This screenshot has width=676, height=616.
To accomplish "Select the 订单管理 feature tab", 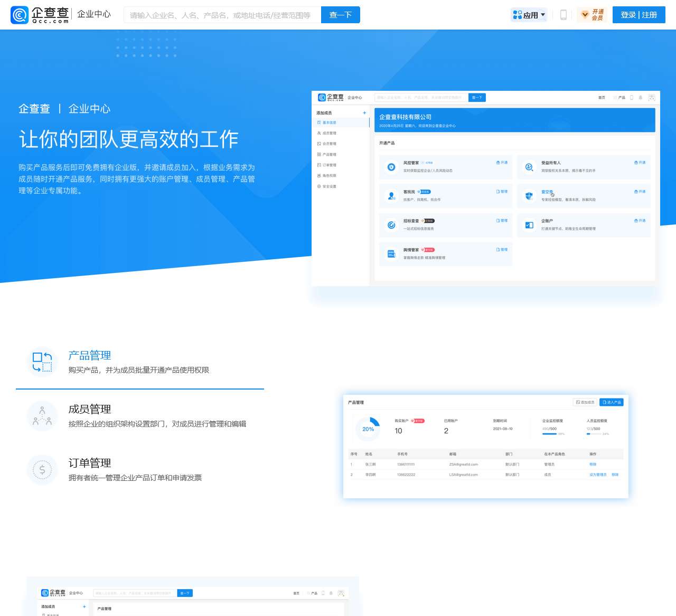I will (140, 470).
